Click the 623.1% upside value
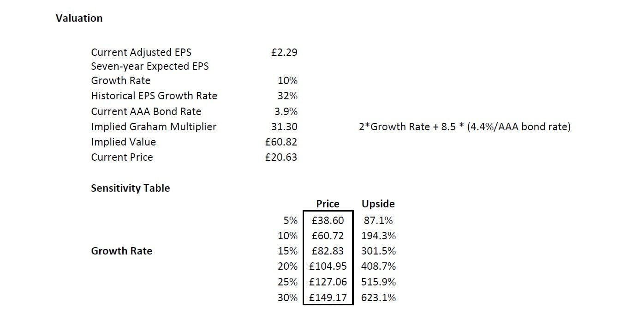 378,297
